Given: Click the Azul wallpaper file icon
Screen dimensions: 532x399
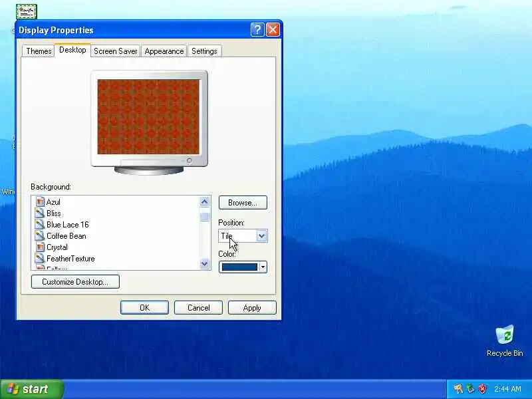Looking at the screenshot, I should (x=40, y=202).
